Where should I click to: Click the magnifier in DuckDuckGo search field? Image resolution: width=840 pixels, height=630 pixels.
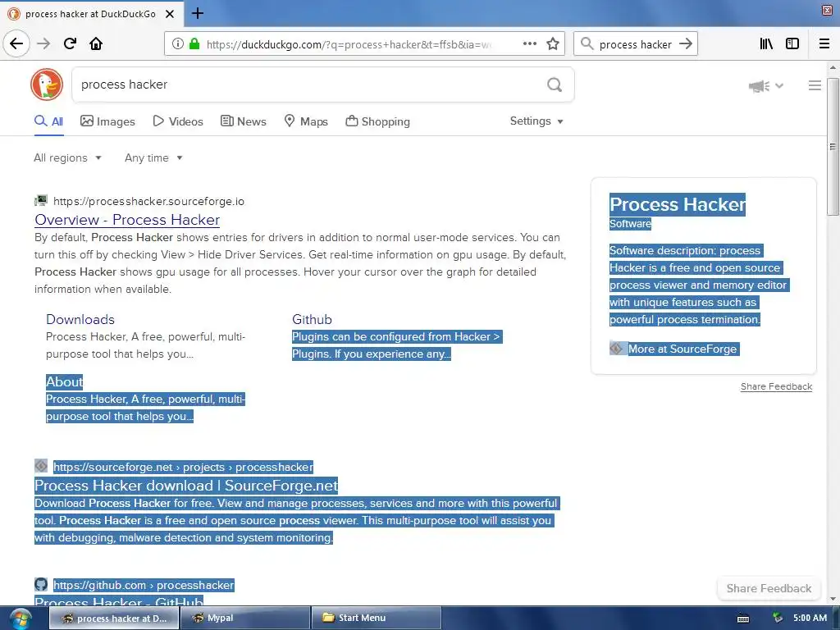click(x=555, y=84)
